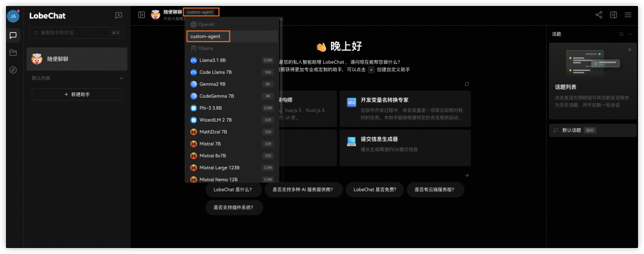Open topic panel more options ellipsis
644x254 pixels.
630,34
